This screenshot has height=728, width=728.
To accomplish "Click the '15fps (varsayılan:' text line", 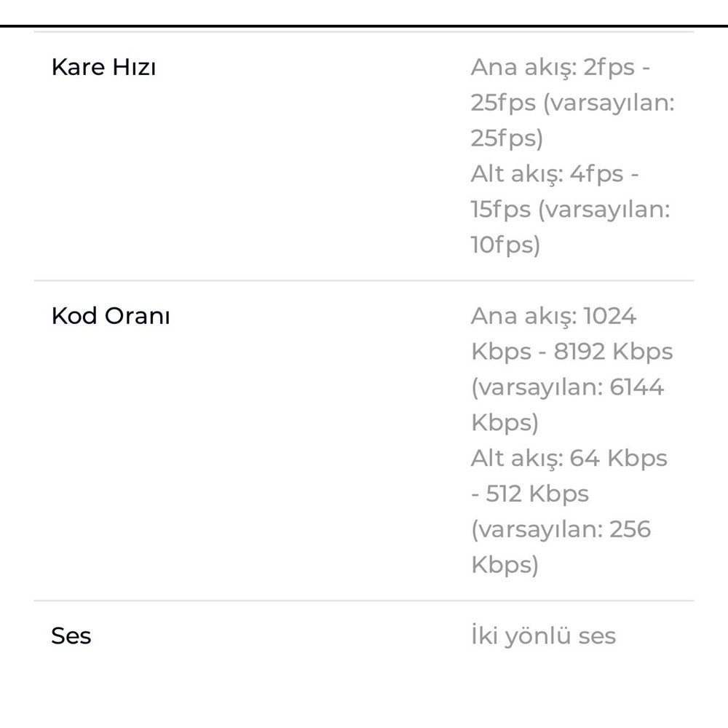I will [570, 210].
